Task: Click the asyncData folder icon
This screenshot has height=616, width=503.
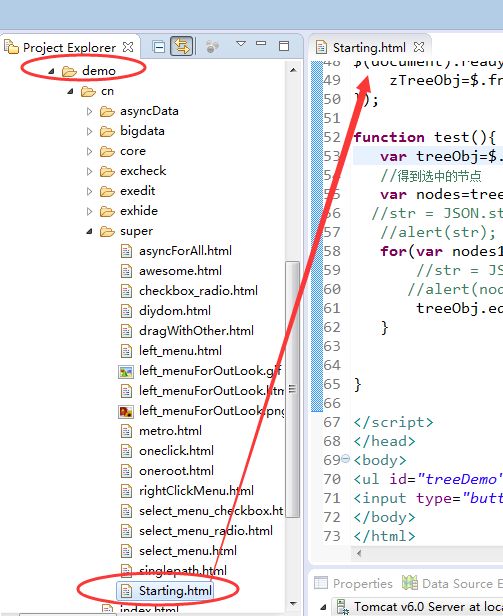Action: tap(107, 112)
